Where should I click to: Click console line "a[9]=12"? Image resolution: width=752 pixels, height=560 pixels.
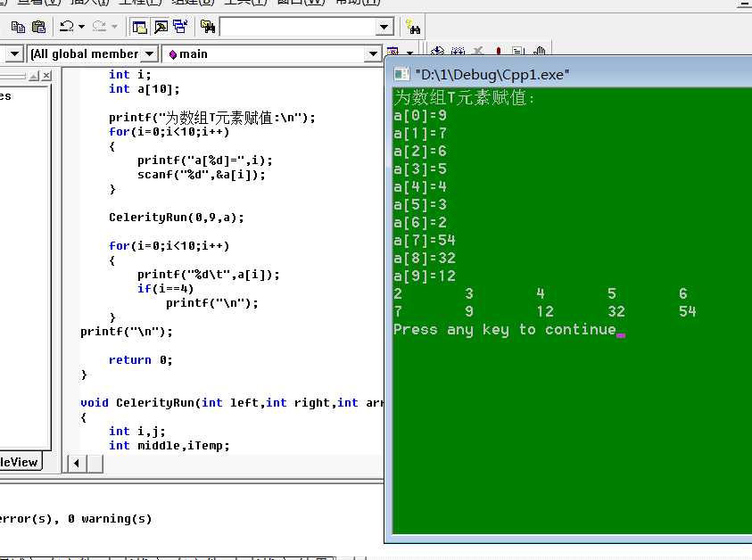point(424,276)
